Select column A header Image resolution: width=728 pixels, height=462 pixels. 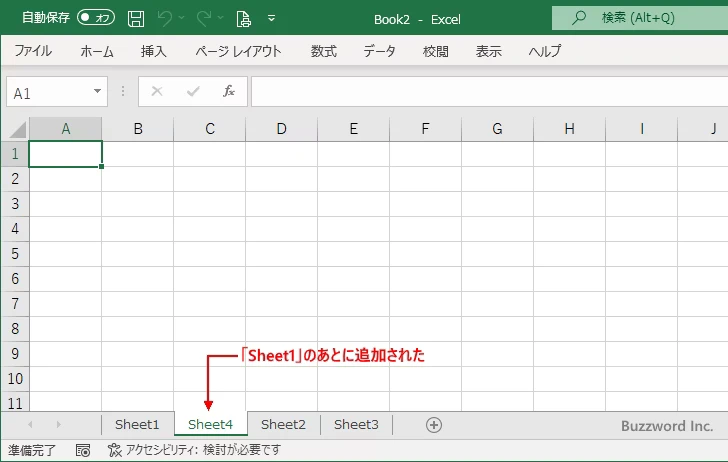point(65,129)
